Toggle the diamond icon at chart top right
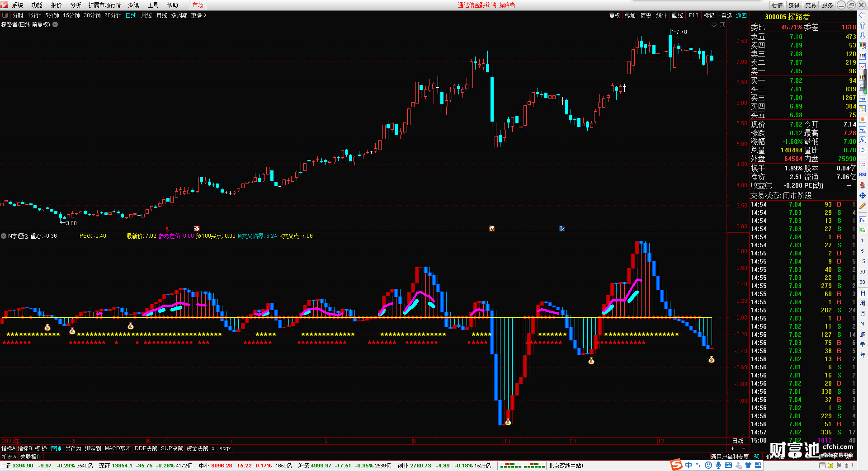Image resolution: width=868 pixels, height=471 pixels. (714, 25)
